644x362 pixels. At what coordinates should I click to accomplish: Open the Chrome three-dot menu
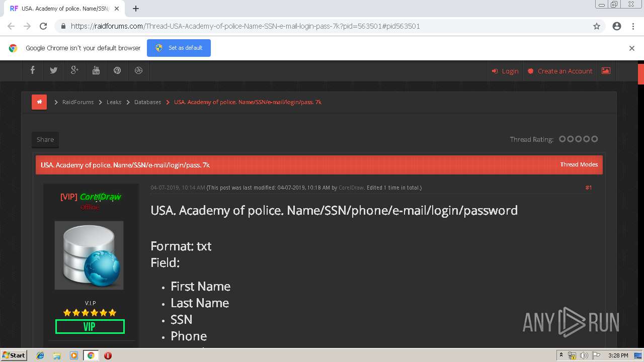[x=633, y=26]
